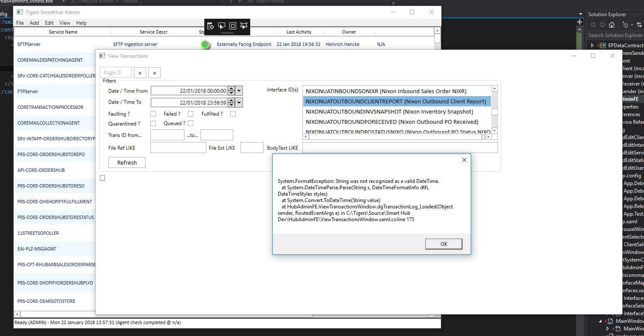The width and height of the screenshot is (644, 336).
Task: Check the Quarantined ? filter box
Action: 153,123
